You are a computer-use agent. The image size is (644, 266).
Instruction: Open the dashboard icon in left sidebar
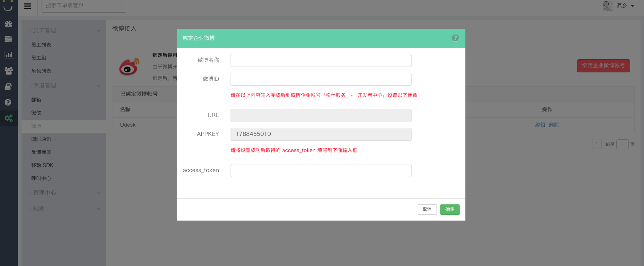coord(8,24)
